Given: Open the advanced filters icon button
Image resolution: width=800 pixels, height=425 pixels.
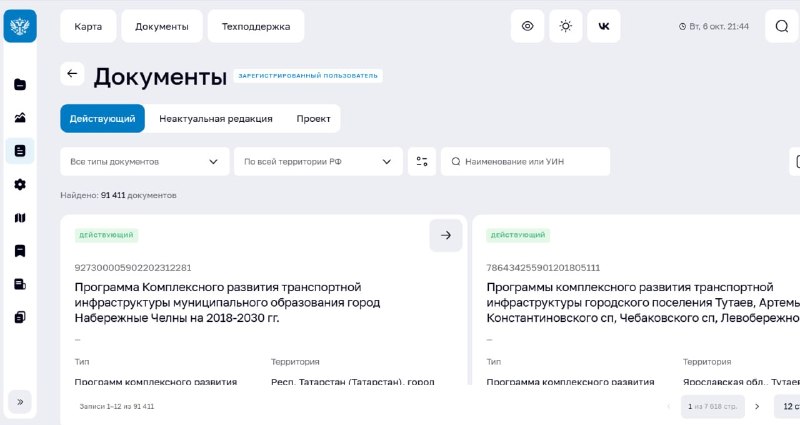Looking at the screenshot, I should [422, 162].
